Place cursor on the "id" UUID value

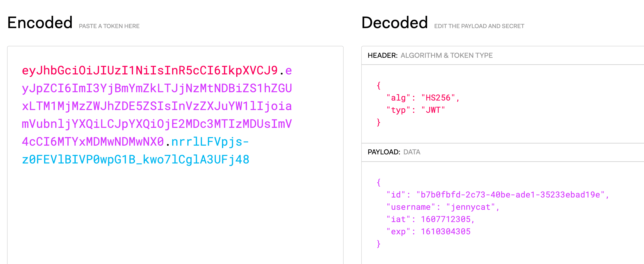tap(510, 195)
